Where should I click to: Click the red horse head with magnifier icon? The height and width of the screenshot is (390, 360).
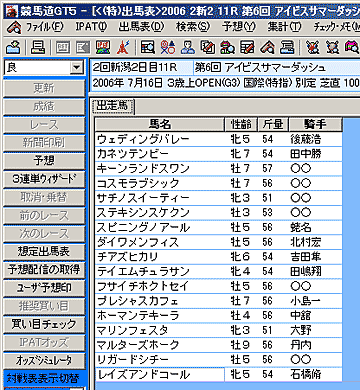tap(267, 47)
